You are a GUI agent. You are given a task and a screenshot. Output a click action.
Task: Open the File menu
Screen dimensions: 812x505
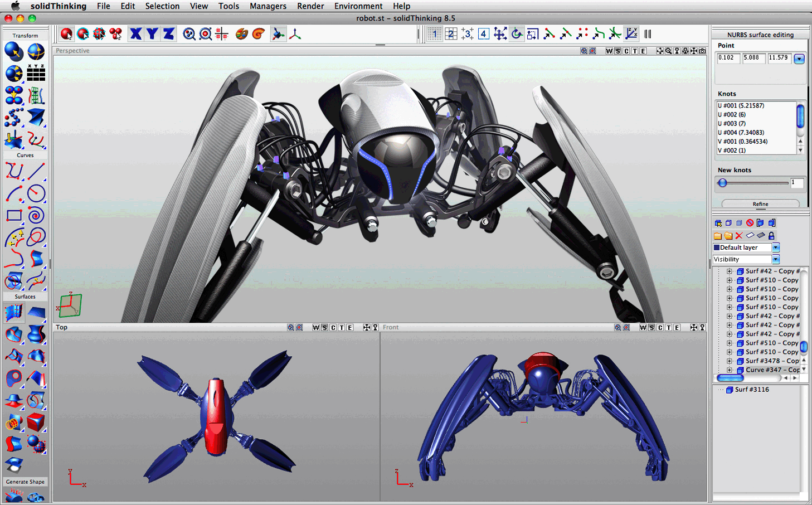103,6
